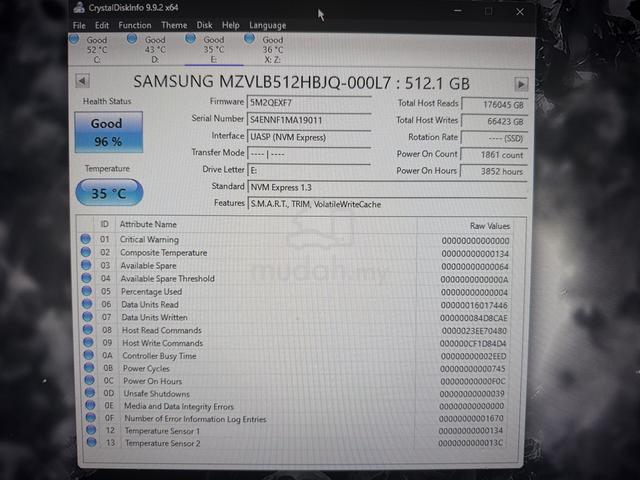
Task: Click the drive title SAMSUNG MZVLB512HBJQ-000L7
Action: pos(262,82)
